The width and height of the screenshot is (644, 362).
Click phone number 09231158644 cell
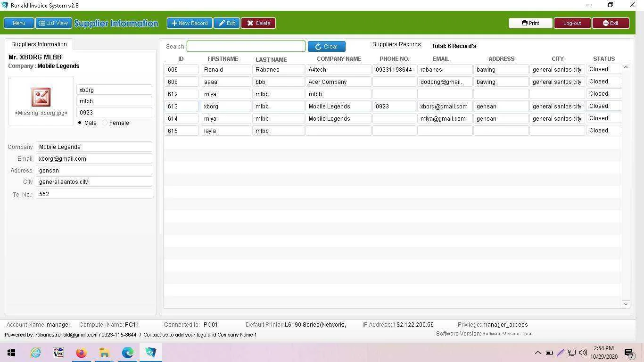(x=395, y=70)
